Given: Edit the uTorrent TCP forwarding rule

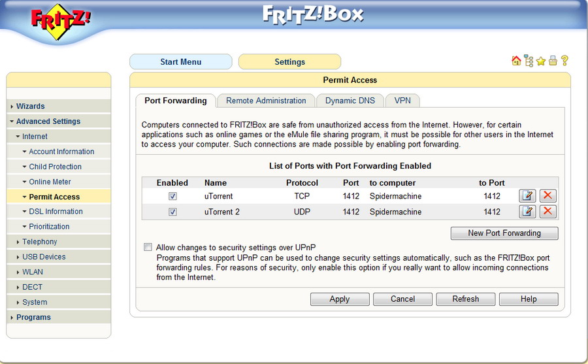Looking at the screenshot, I should [527, 196].
